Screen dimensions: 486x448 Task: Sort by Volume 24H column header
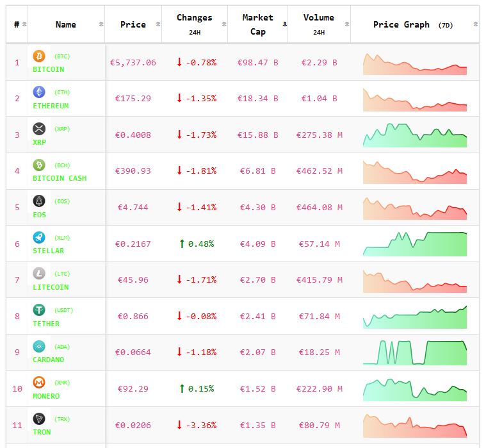(318, 24)
